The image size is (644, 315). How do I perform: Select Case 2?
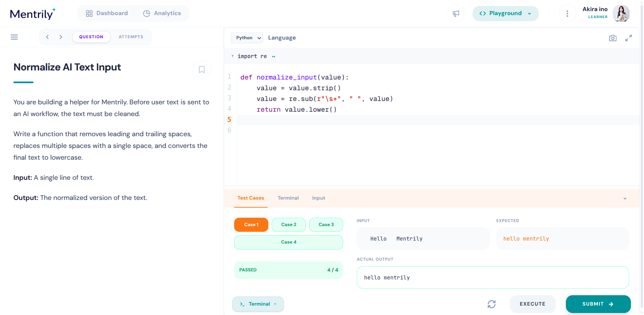pos(289,225)
